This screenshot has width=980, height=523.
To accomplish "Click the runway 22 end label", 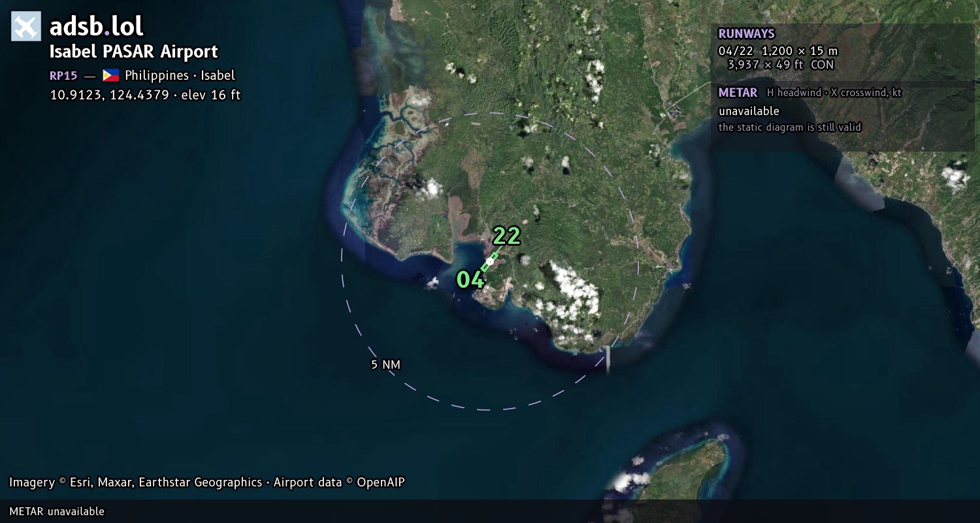I will tap(506, 236).
